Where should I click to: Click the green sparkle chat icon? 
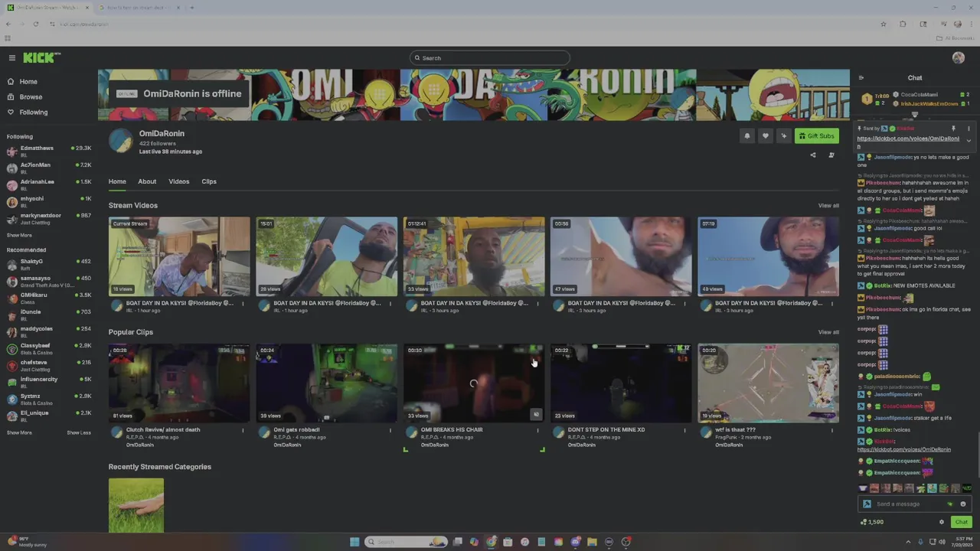(x=950, y=504)
